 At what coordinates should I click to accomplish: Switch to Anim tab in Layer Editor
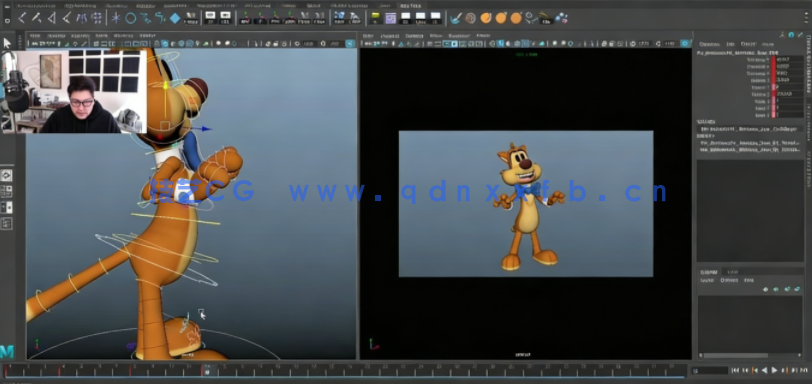[x=732, y=272]
